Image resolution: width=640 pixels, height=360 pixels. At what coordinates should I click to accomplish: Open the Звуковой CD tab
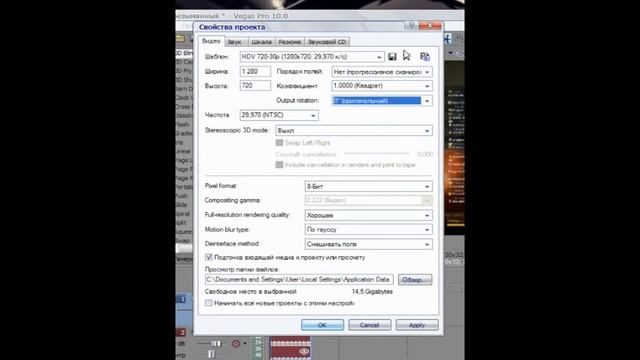point(327,42)
